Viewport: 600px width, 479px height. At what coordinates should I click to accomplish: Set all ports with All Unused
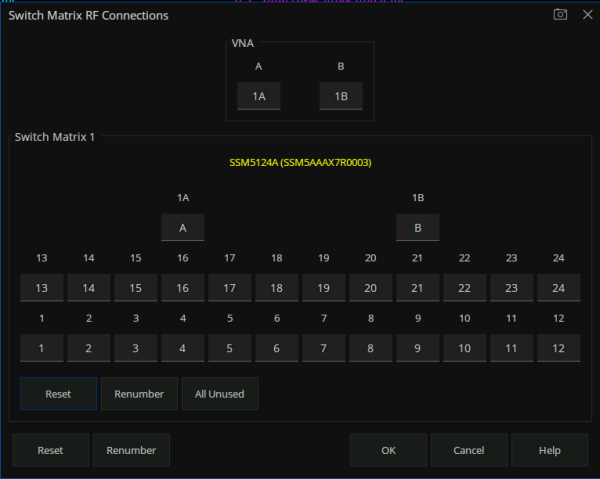pyautogui.click(x=220, y=394)
